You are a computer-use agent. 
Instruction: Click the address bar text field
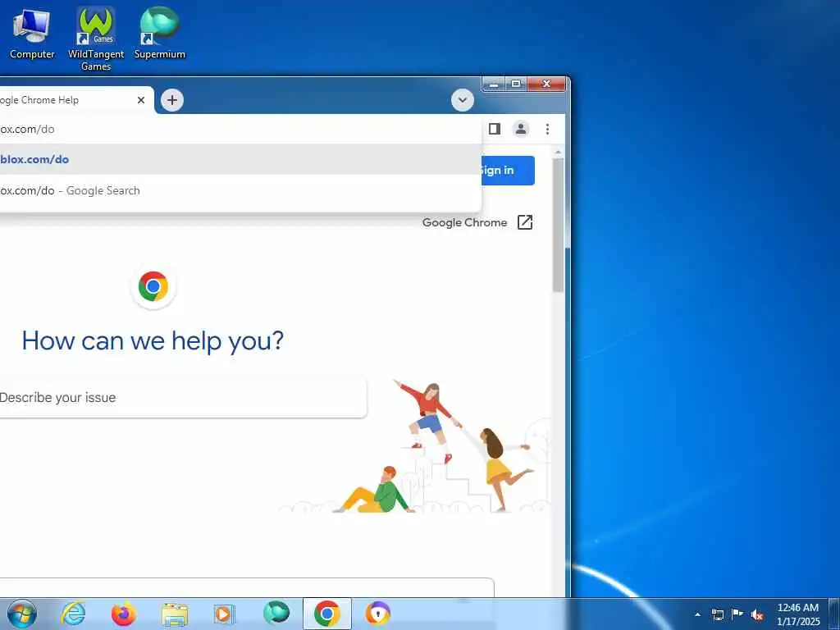(x=240, y=129)
